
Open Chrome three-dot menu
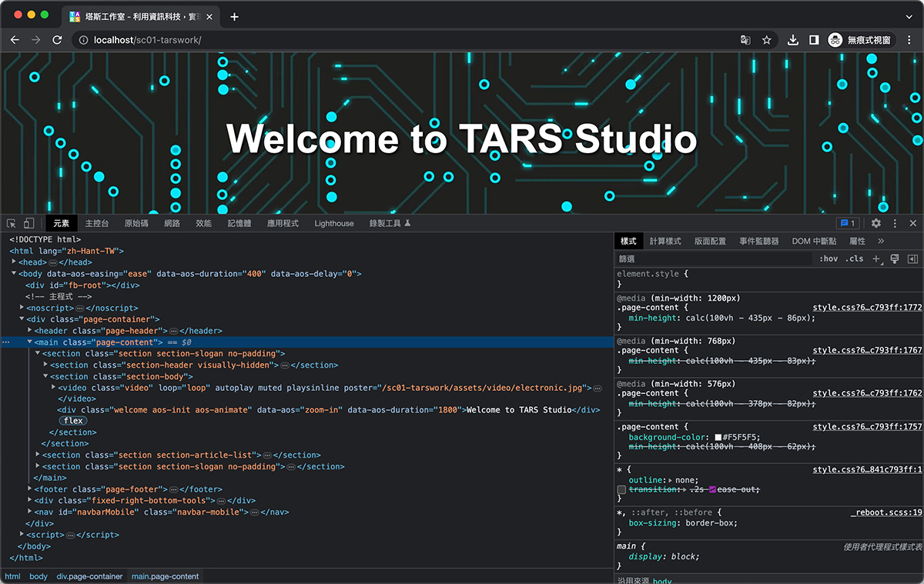[909, 40]
